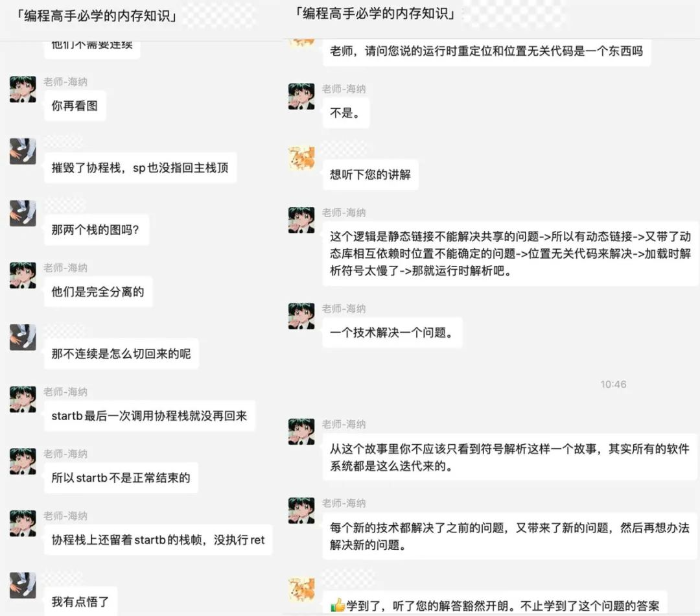
Task: Select bubble asking about 运行时重定位和位置无关代码
Action: 487,51
